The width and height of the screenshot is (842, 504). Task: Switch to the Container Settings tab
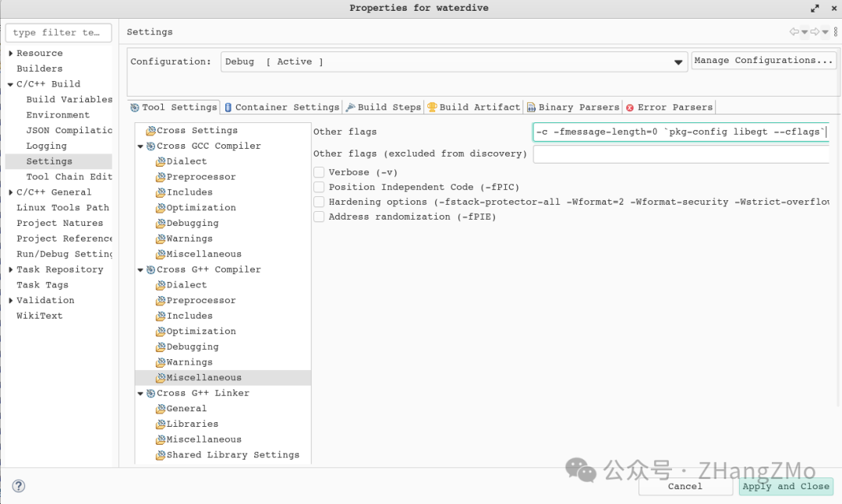281,107
